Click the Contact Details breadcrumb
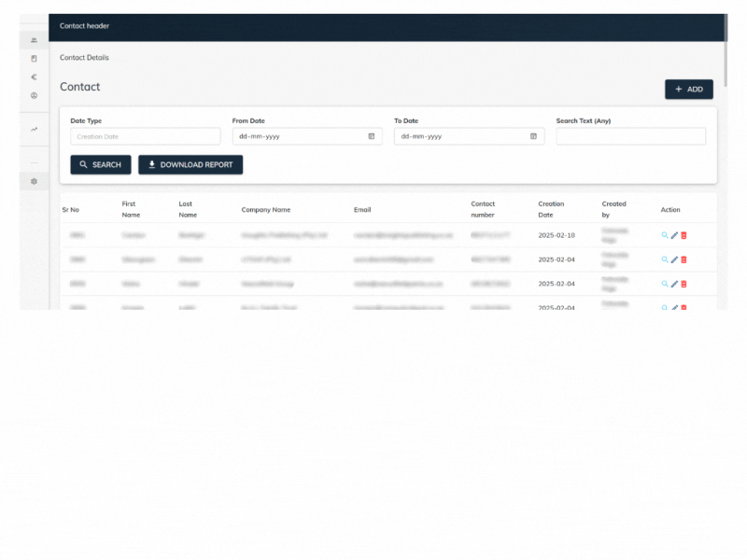Screen dimensions: 747x560 tap(84, 58)
